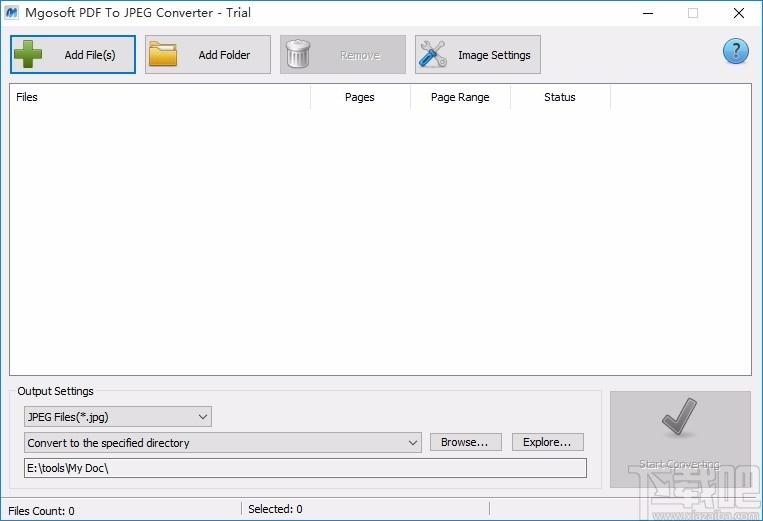Click the Page Range column header
This screenshot has height=521, width=763.
[x=460, y=97]
